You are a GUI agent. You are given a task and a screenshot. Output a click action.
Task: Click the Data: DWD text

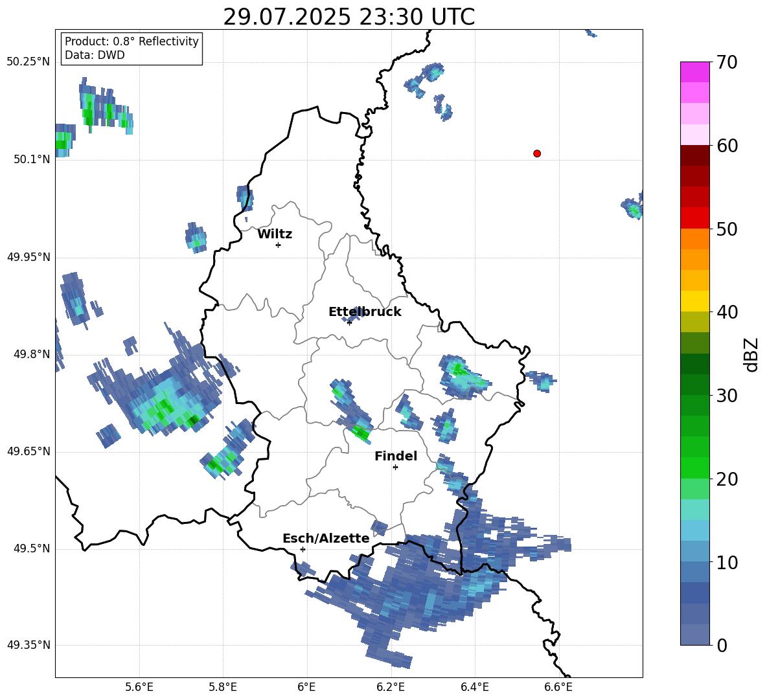click(95, 55)
